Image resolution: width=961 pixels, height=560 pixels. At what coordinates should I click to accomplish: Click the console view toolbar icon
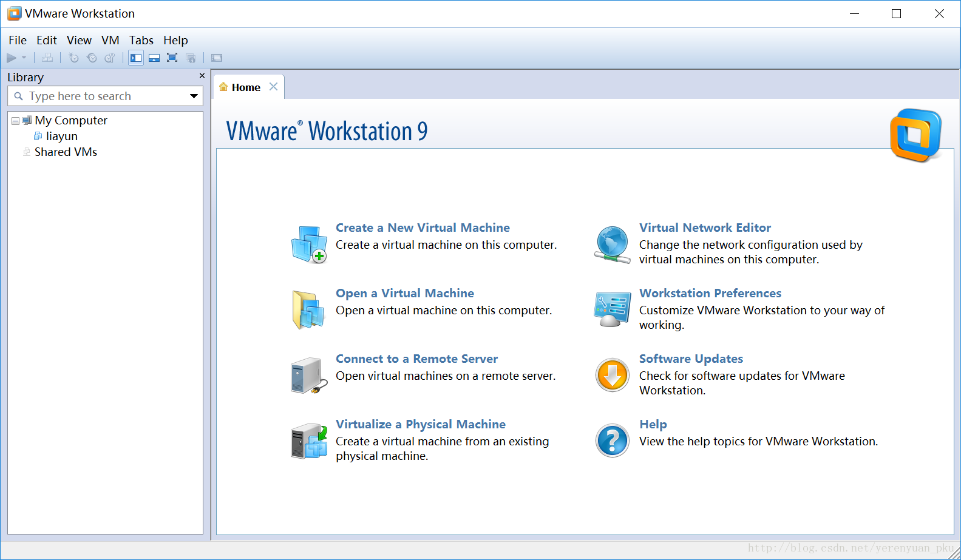217,58
